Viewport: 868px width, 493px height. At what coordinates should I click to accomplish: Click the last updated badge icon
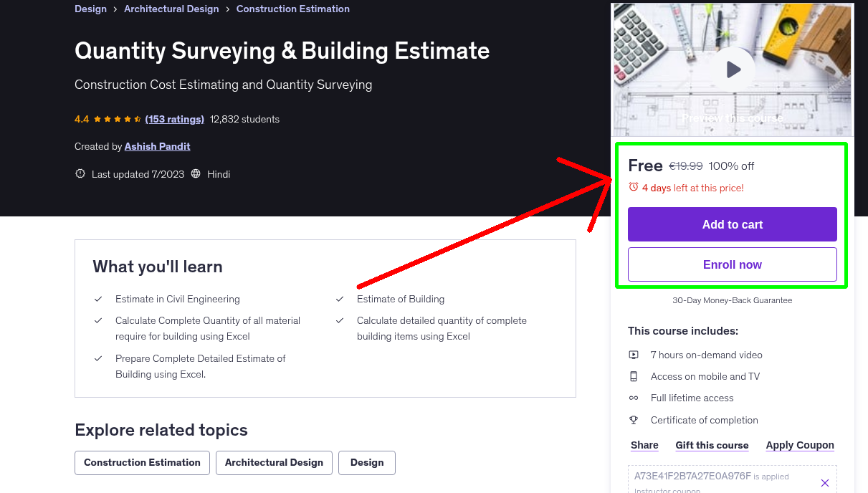80,174
